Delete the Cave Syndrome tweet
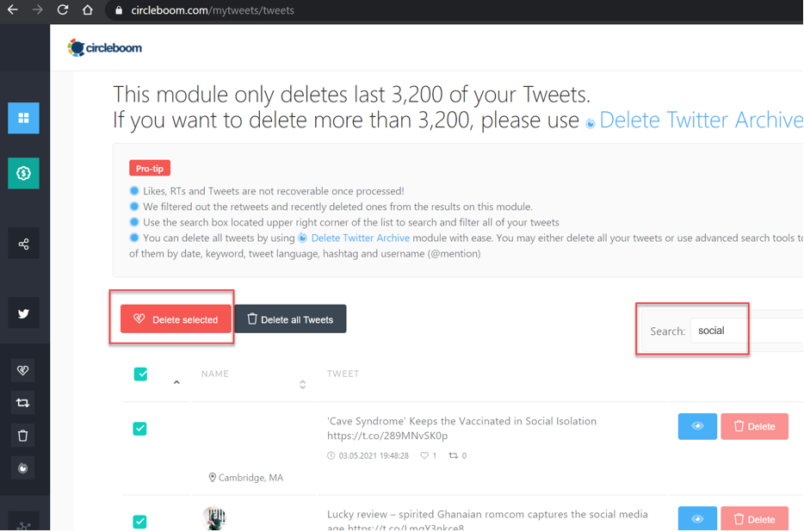804x532 pixels. 754,426
